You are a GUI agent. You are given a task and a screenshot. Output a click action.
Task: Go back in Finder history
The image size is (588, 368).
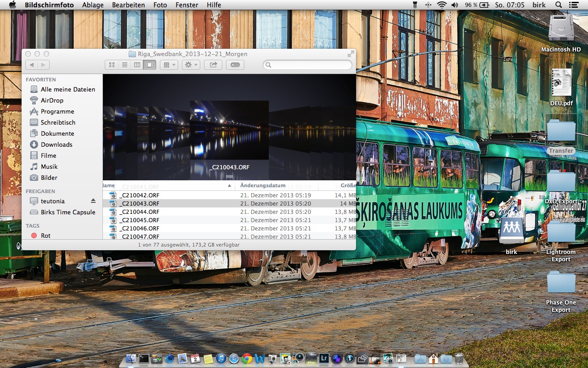pos(31,65)
